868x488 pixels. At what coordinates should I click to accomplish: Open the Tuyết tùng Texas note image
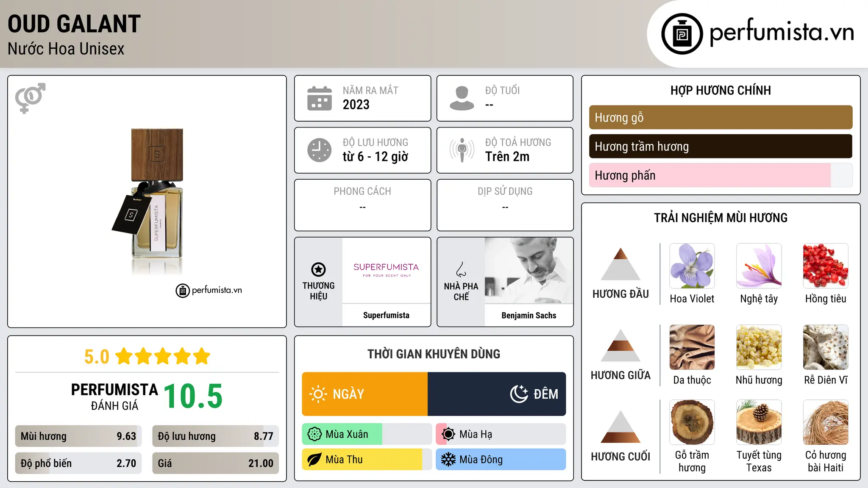759,422
